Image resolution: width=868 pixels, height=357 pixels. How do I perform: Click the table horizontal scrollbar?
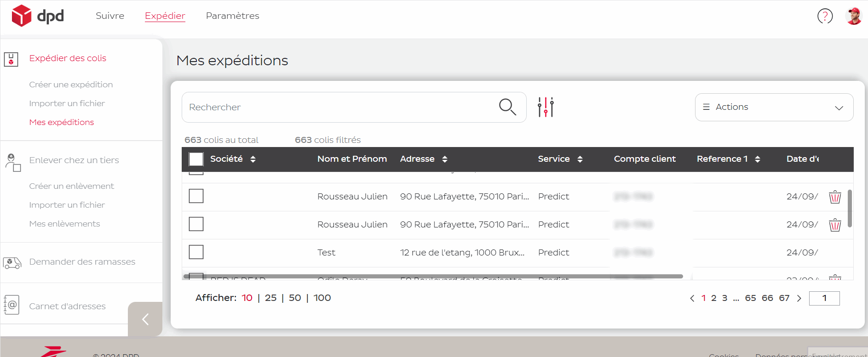tap(433, 276)
